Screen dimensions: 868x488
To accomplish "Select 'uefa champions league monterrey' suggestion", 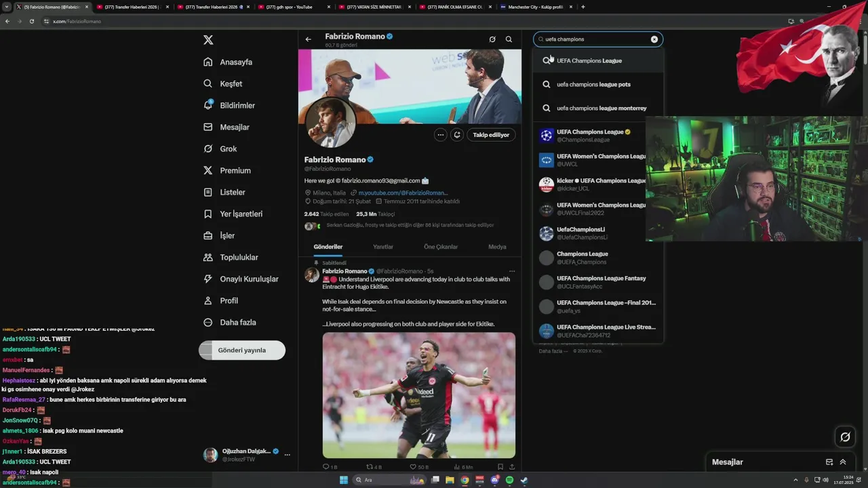I will (x=597, y=108).
